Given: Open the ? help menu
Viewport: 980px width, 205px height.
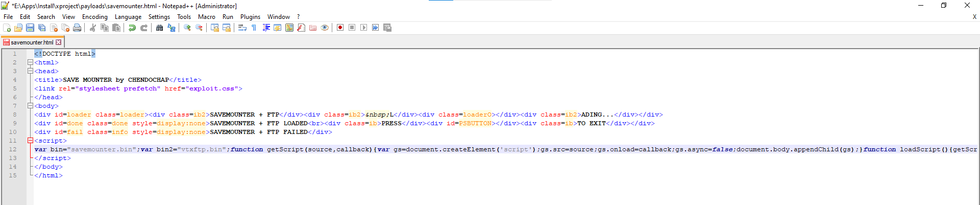Looking at the screenshot, I should coord(299,17).
